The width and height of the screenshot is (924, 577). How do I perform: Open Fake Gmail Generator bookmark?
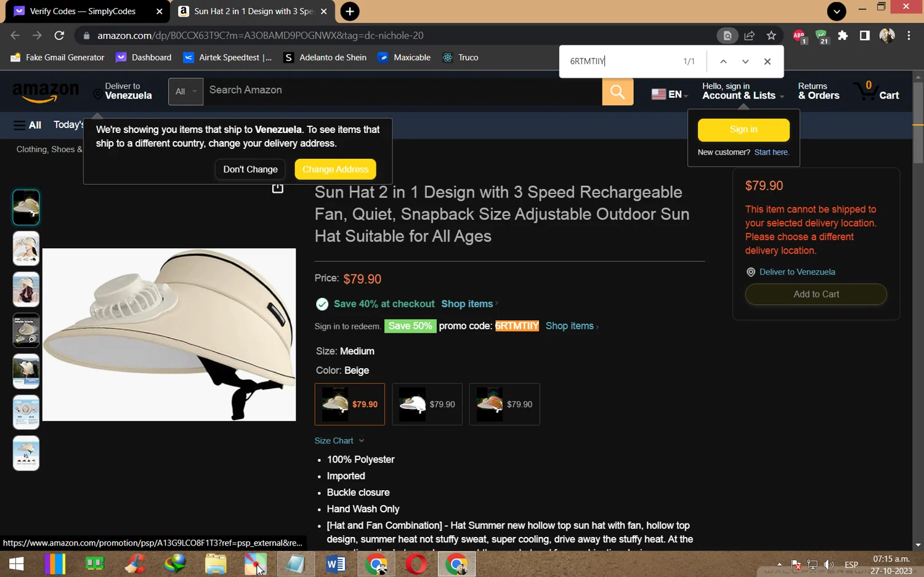(x=58, y=57)
